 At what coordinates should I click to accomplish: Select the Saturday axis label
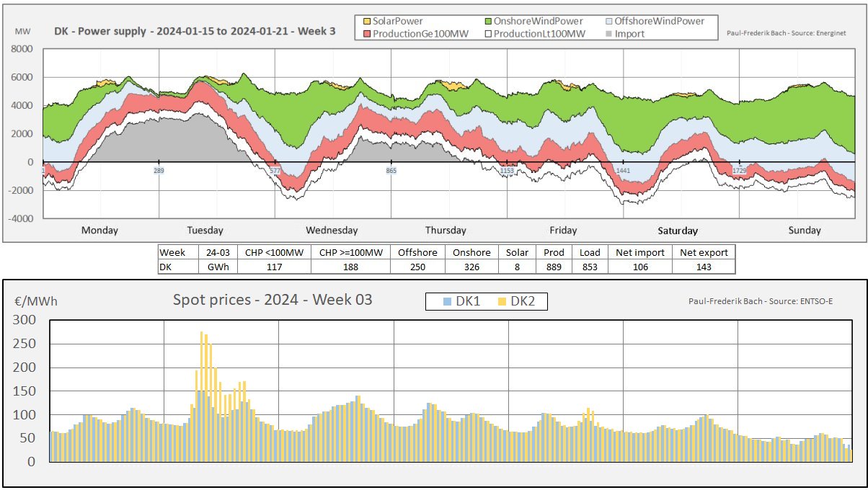point(678,231)
